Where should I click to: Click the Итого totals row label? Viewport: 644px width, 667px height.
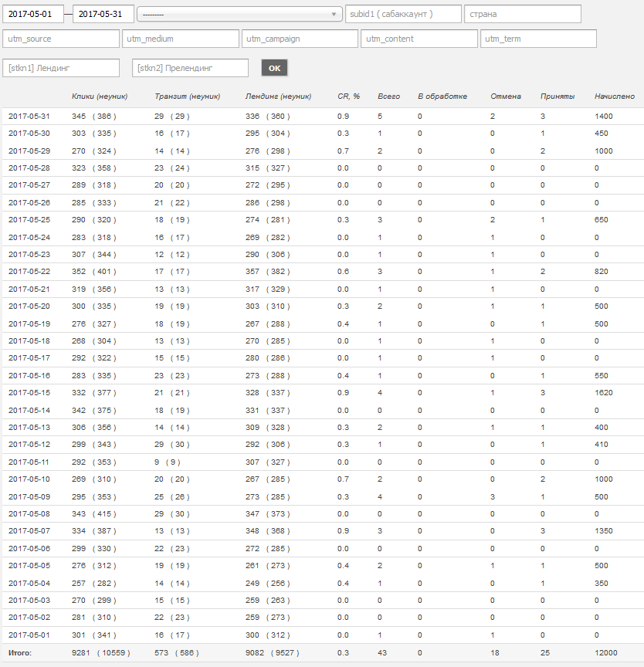(20, 652)
